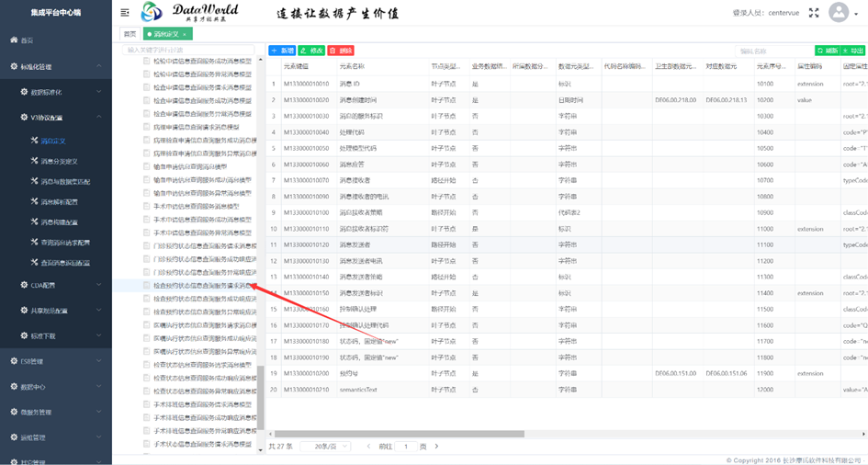Select the green 消息定义 tab
868x465 pixels.
(166, 34)
